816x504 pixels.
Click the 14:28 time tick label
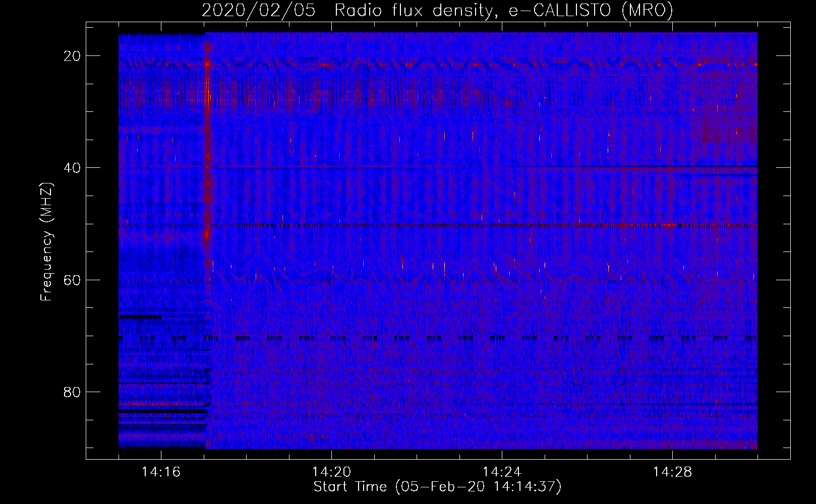672,472
